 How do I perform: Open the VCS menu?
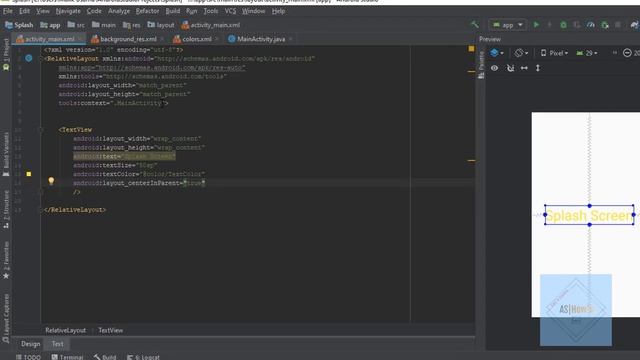click(x=230, y=11)
